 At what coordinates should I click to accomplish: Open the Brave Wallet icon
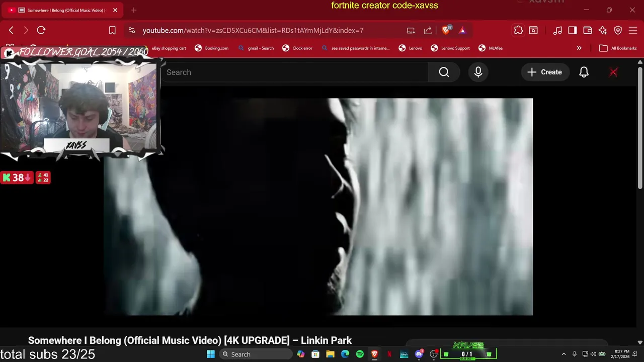click(587, 30)
